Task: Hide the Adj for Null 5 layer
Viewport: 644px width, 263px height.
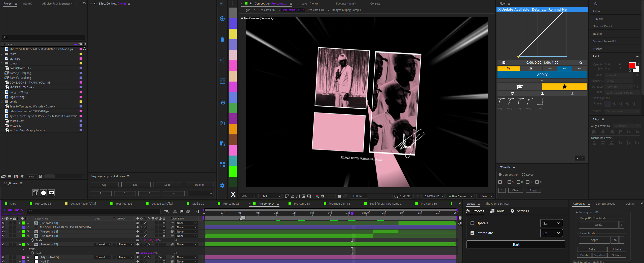Action: [x=3, y=257]
